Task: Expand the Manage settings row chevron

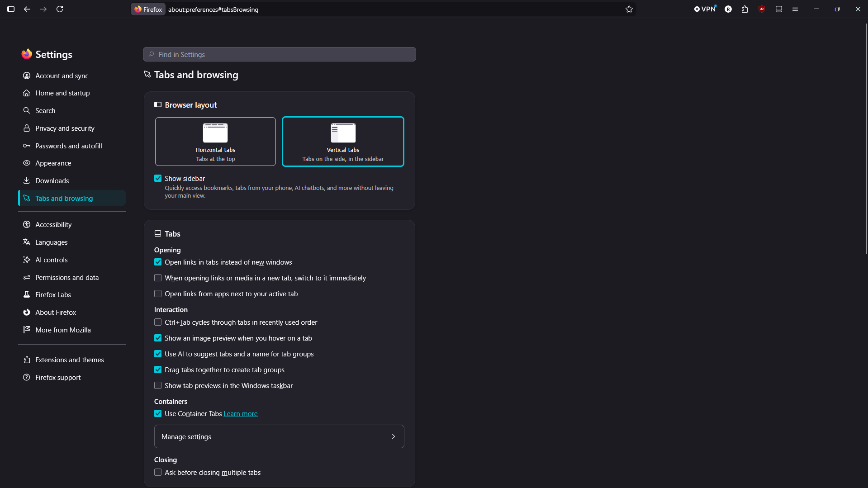Action: tap(393, 436)
